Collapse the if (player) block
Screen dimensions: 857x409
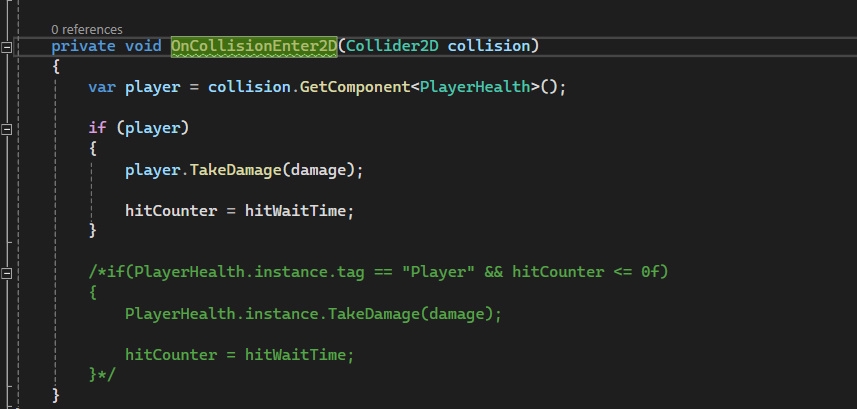pos(7,130)
